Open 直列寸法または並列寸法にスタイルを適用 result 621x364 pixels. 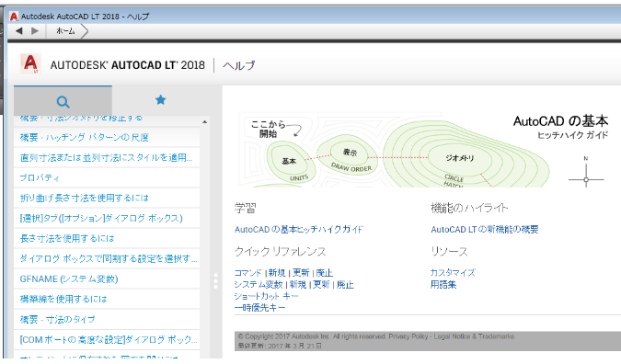pos(107,157)
